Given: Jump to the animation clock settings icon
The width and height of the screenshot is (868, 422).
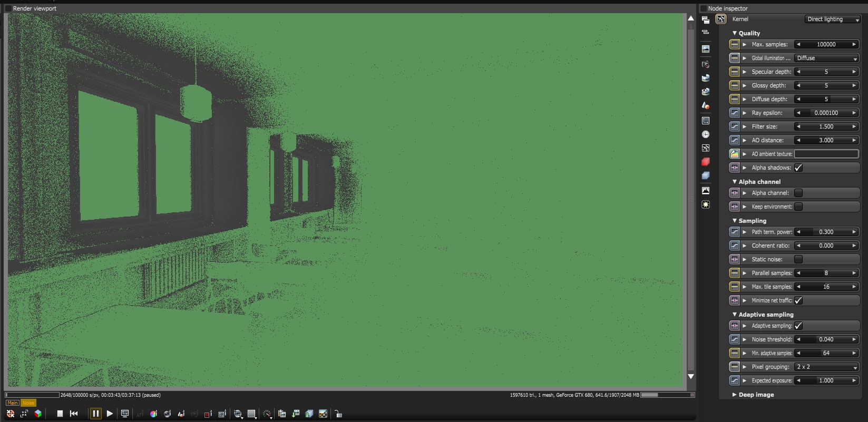Looking at the screenshot, I should tap(706, 134).
